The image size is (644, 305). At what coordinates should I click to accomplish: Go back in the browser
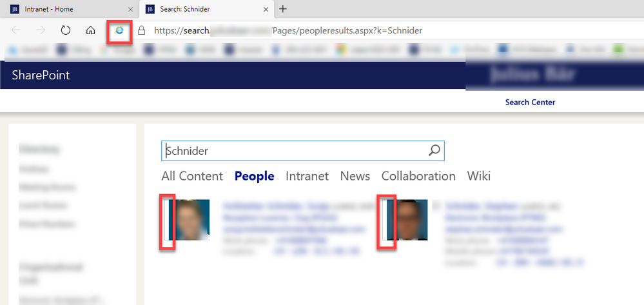click(x=16, y=30)
